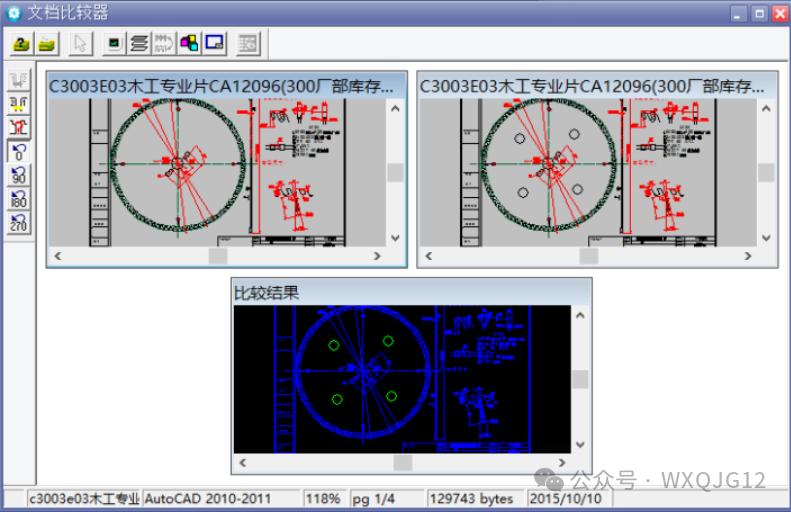Click horizontal scroll thumb of right pane
This screenshot has width=791, height=512.
tap(589, 256)
